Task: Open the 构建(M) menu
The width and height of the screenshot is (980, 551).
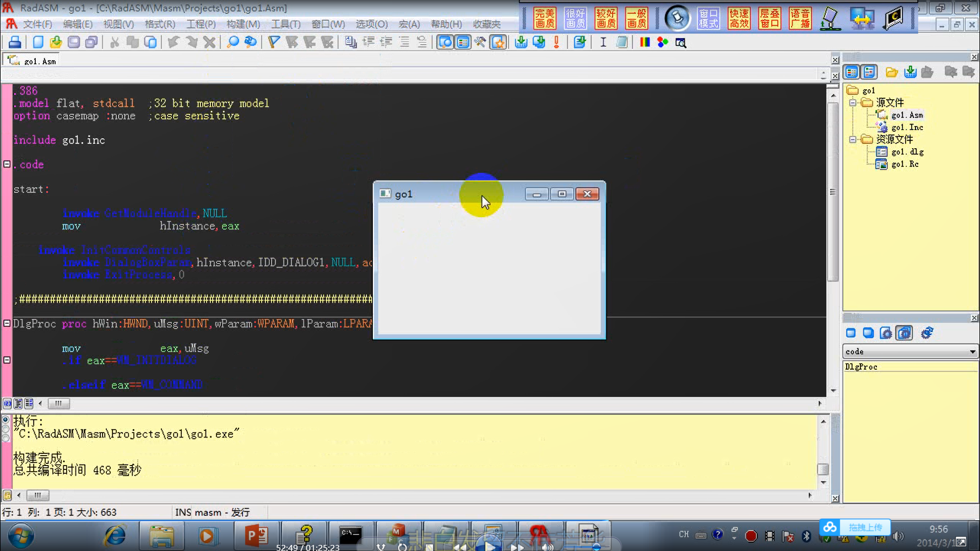Action: (x=243, y=24)
